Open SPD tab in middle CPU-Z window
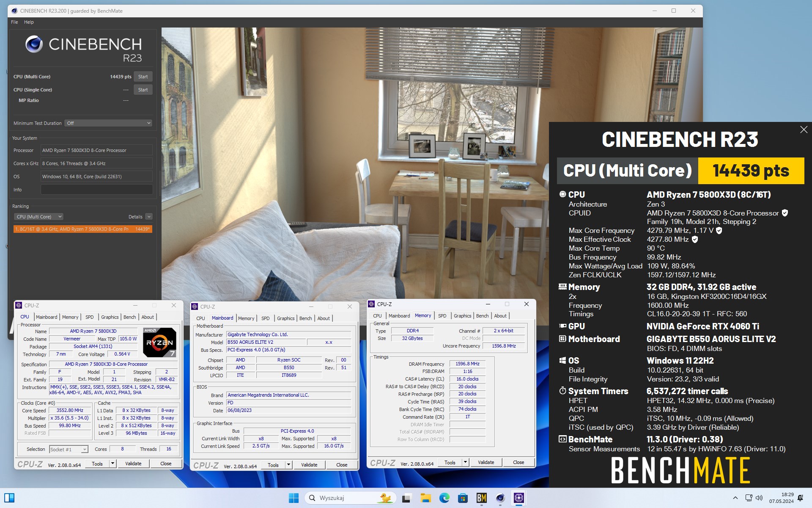This screenshot has width=812, height=508. click(266, 318)
